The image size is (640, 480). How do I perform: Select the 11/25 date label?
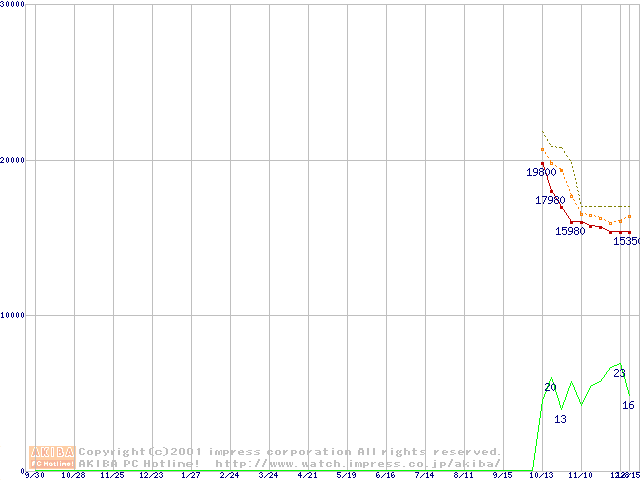click(112, 476)
